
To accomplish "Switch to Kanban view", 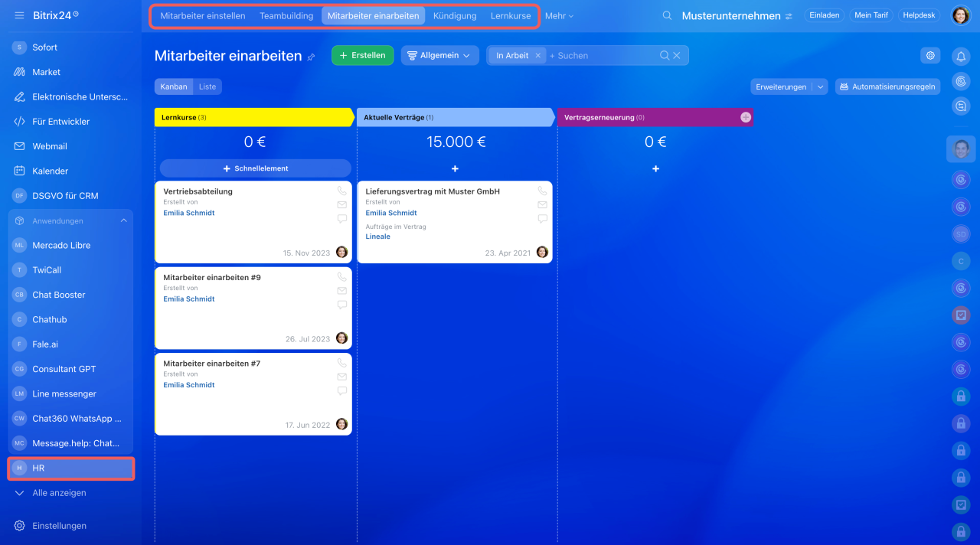I will coord(174,86).
